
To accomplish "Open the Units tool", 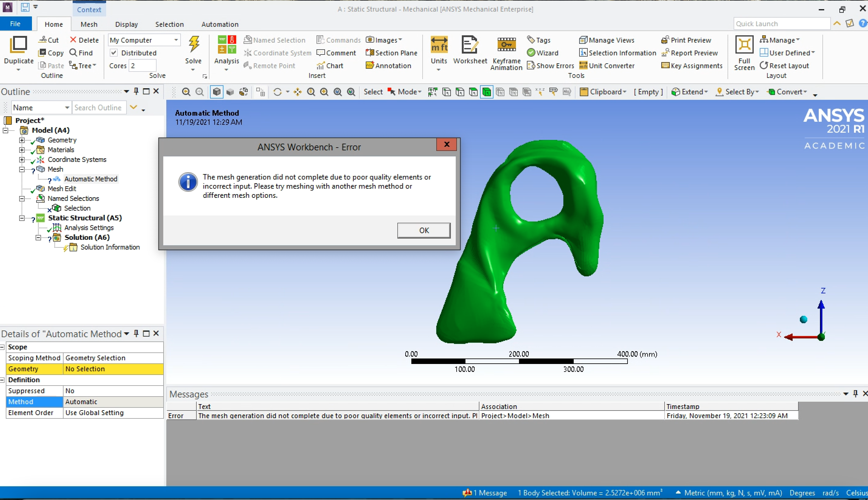I will click(439, 52).
